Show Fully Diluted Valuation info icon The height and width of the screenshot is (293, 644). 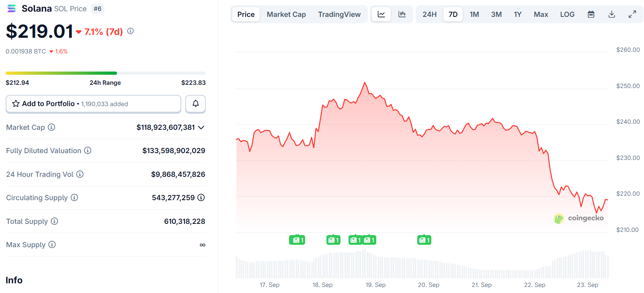[88, 150]
